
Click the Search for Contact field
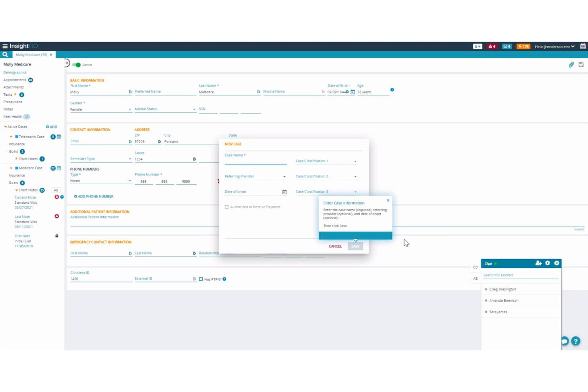pyautogui.click(x=521, y=275)
